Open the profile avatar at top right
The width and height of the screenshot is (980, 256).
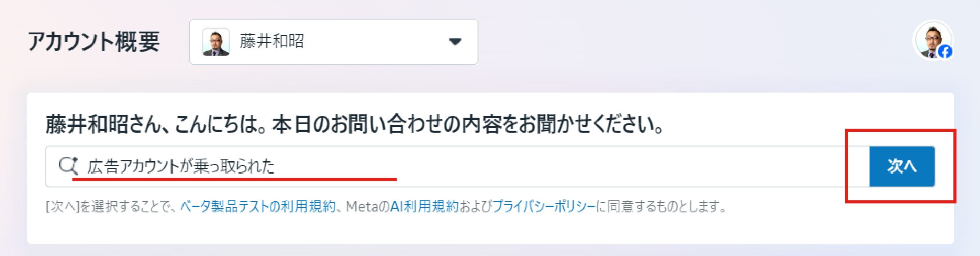point(933,41)
